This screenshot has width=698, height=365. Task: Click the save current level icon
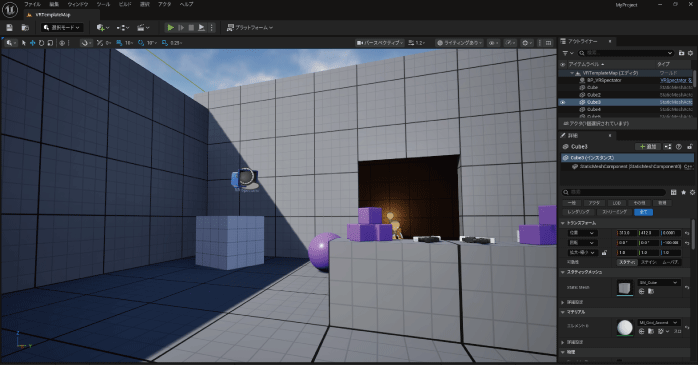pyautogui.click(x=9, y=28)
